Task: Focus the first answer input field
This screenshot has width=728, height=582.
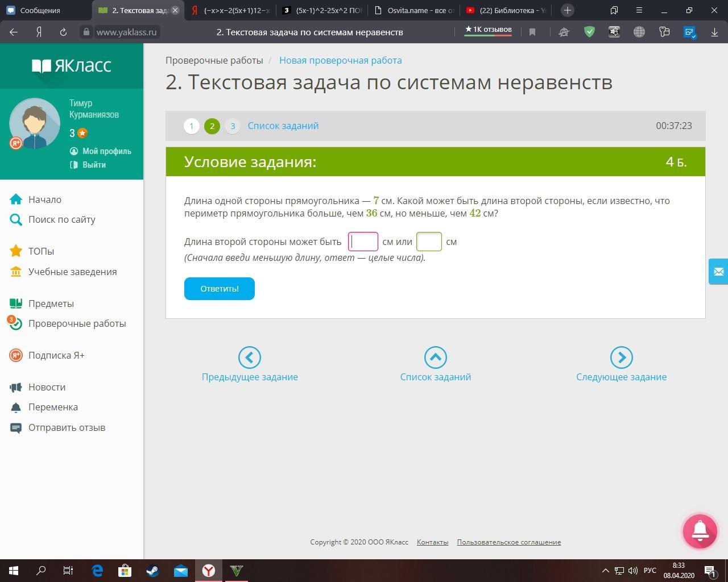Action: [x=363, y=242]
